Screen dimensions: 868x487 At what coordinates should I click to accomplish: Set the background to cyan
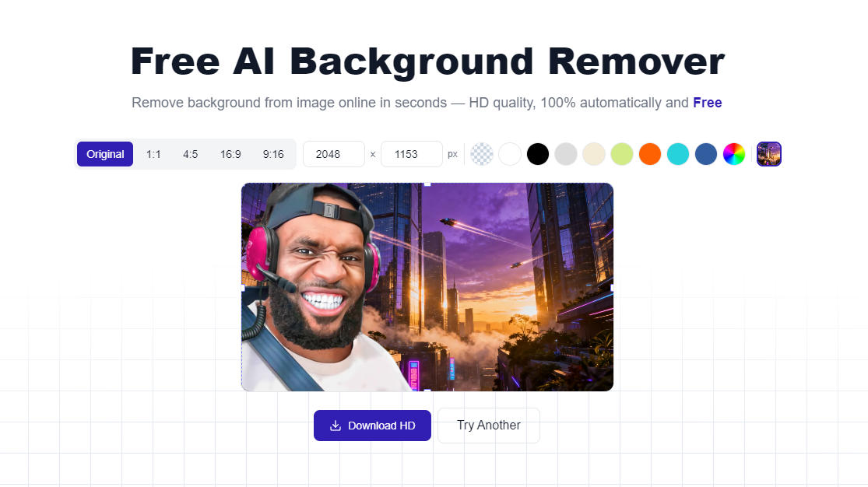(678, 154)
